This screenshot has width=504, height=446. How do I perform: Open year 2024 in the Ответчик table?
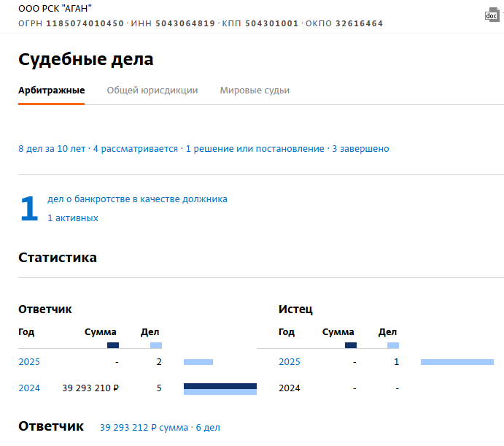point(29,388)
